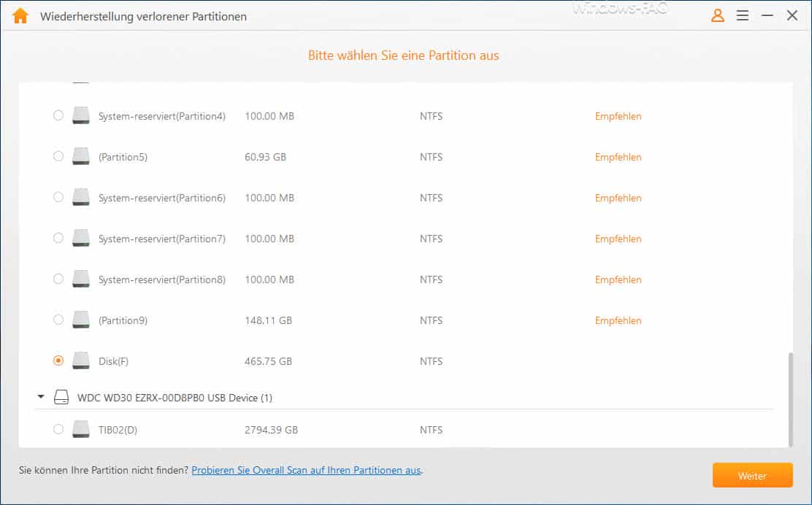Screen dimensions: 812x505
Task: Click the '465.75 GB' size value
Action: coord(268,361)
